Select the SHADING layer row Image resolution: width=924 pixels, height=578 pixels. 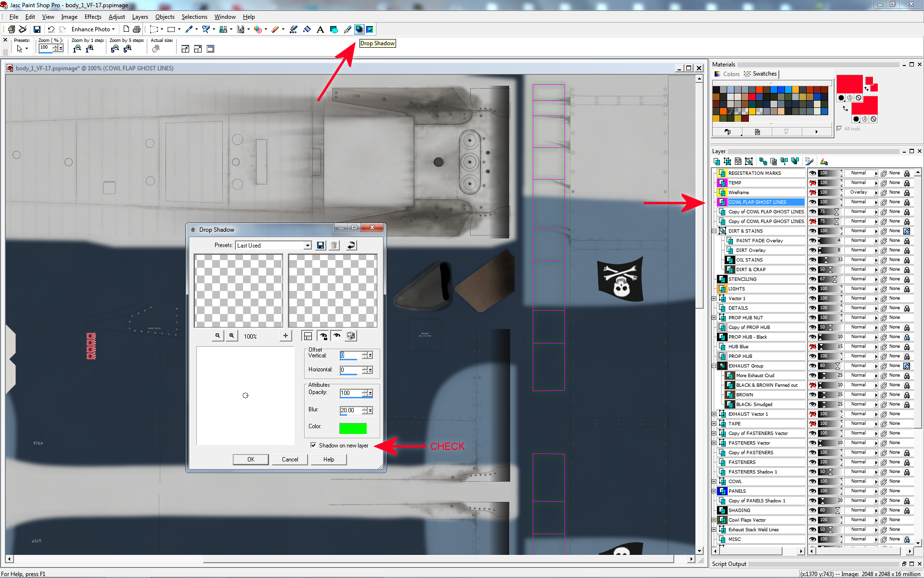coord(760,510)
